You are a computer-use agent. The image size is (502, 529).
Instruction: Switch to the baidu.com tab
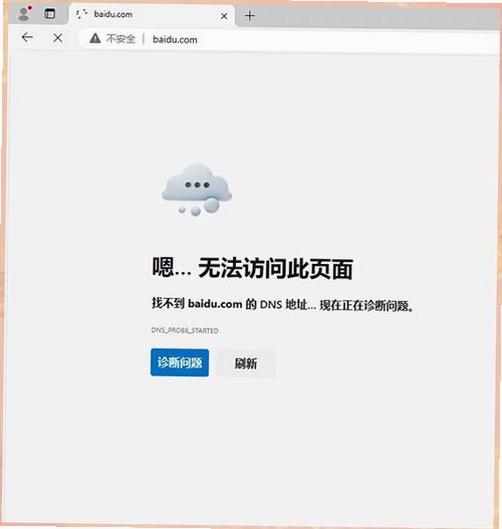point(152,15)
